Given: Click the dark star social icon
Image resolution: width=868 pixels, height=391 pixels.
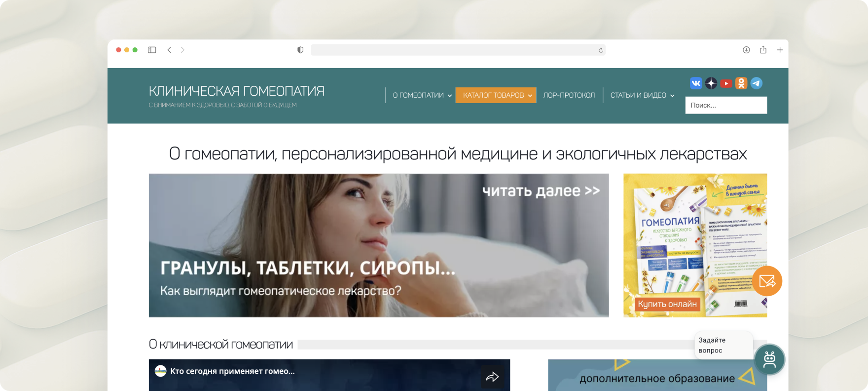Looking at the screenshot, I should click(x=711, y=83).
